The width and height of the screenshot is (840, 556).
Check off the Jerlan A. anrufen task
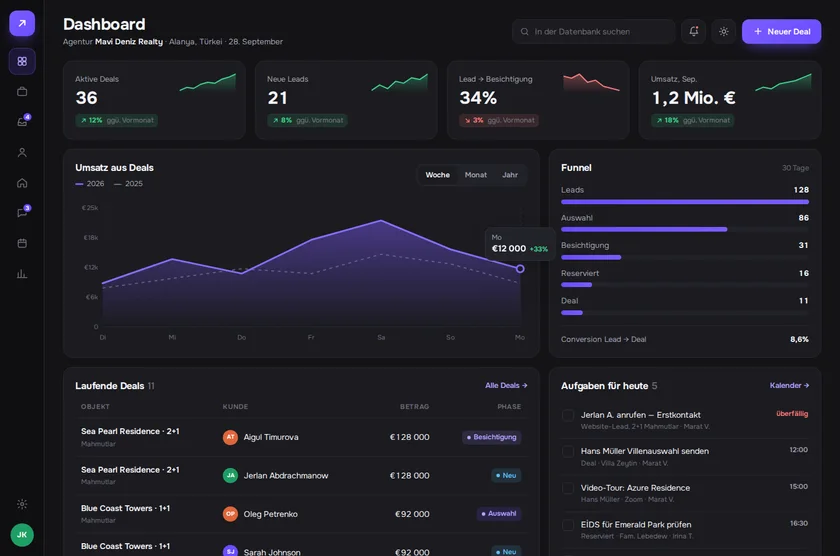coord(568,415)
